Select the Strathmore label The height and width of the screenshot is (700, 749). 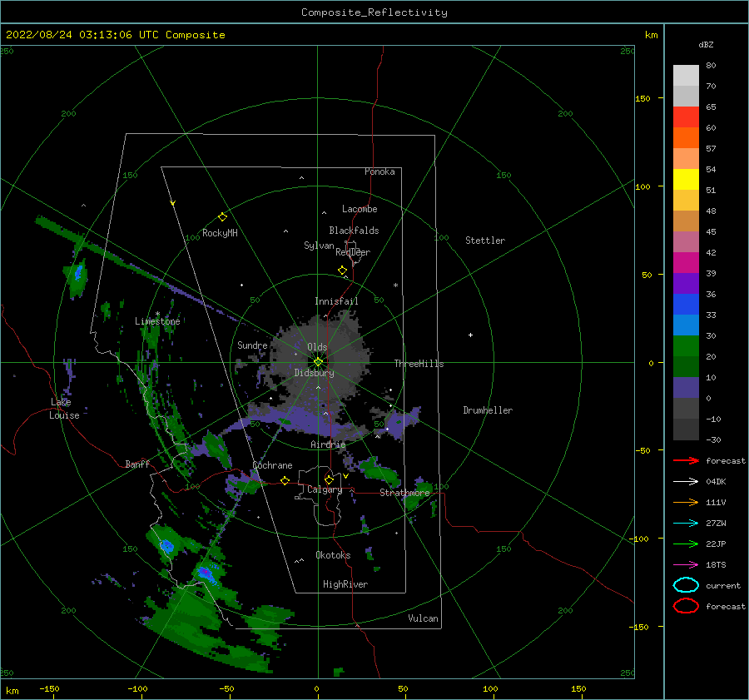tap(405, 492)
